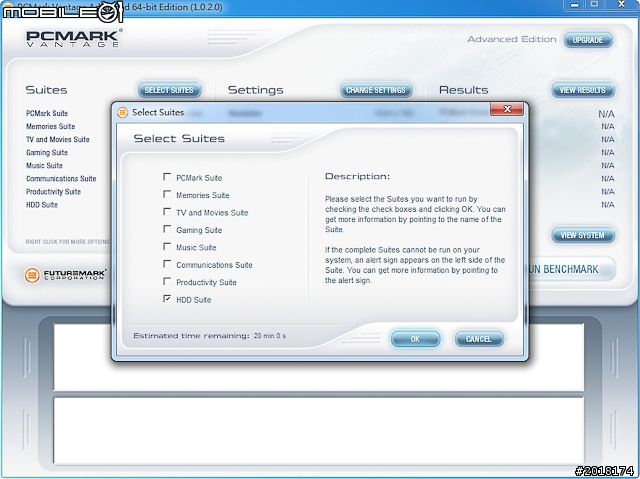Maximize the PCMark Vantage window
Screen dimensions: 640x479
pos(595,4)
